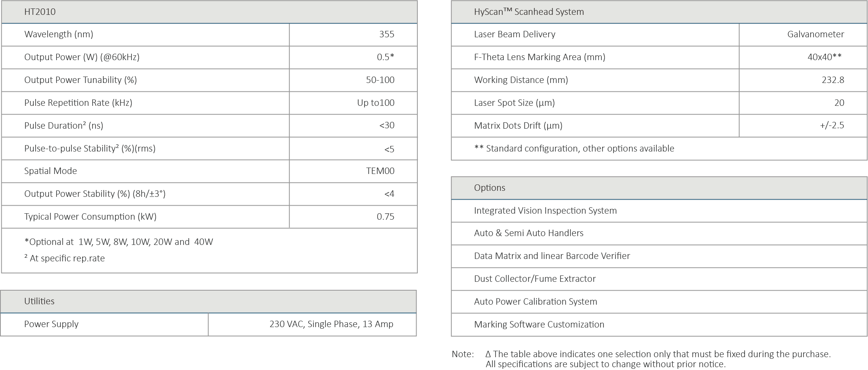Click the TEM00 spatial mode value

coord(380,171)
